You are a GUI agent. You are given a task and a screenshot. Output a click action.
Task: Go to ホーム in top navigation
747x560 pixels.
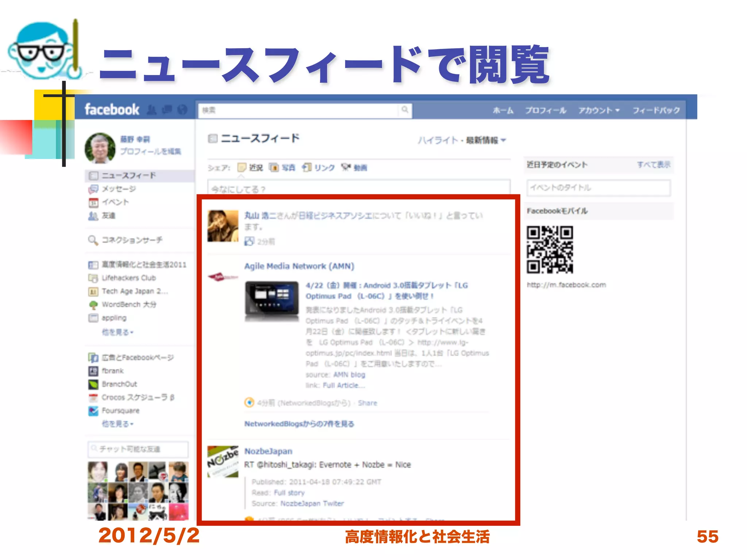503,110
